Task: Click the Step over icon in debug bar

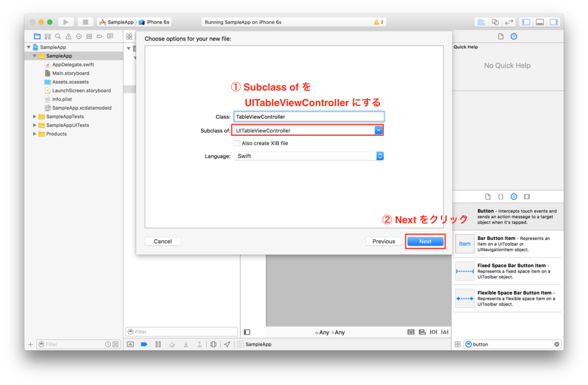Action: point(172,344)
